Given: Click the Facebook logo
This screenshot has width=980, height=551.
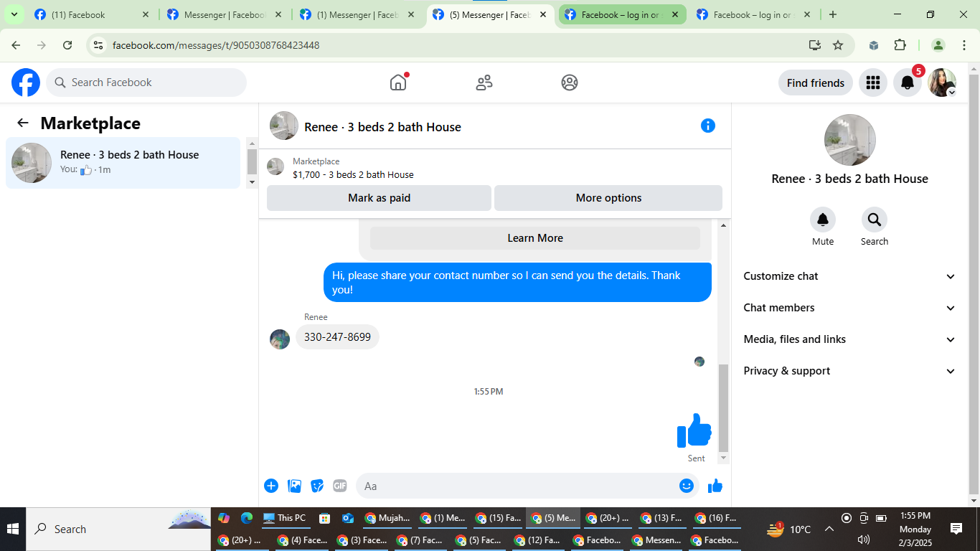Looking at the screenshot, I should click(x=26, y=83).
